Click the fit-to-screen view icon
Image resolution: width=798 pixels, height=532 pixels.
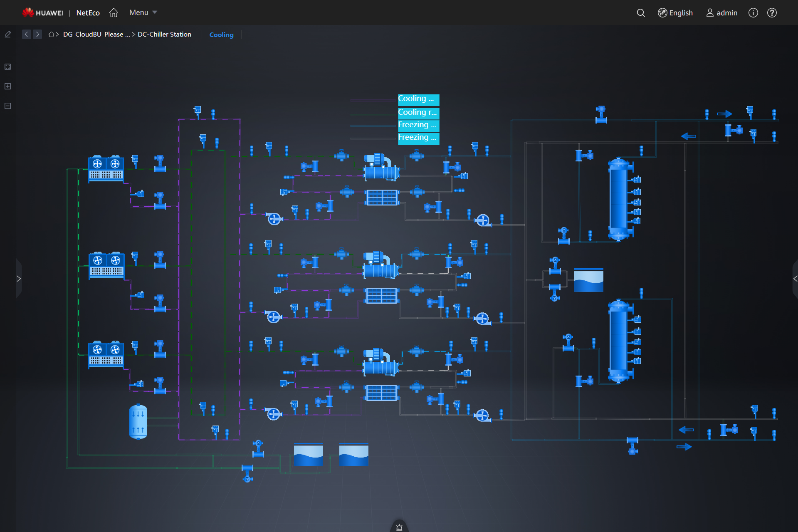click(7, 67)
